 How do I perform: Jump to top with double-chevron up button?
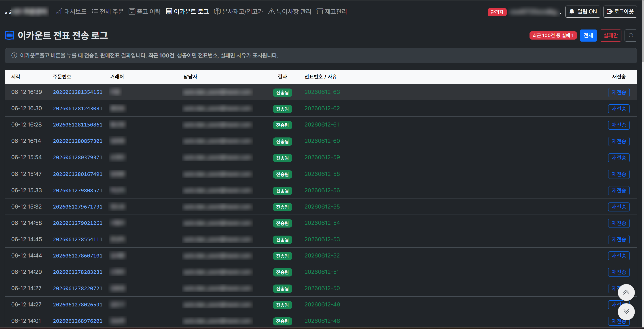point(626,292)
